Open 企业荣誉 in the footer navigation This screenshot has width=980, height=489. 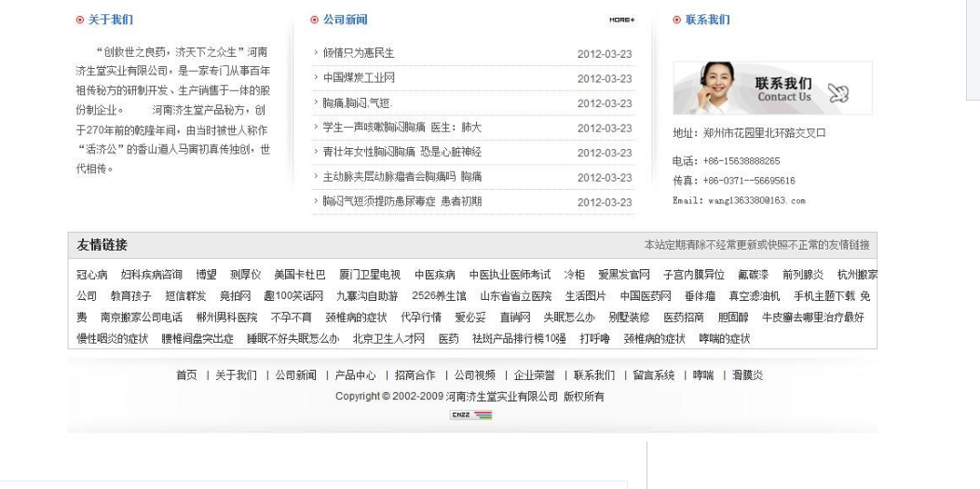[534, 375]
